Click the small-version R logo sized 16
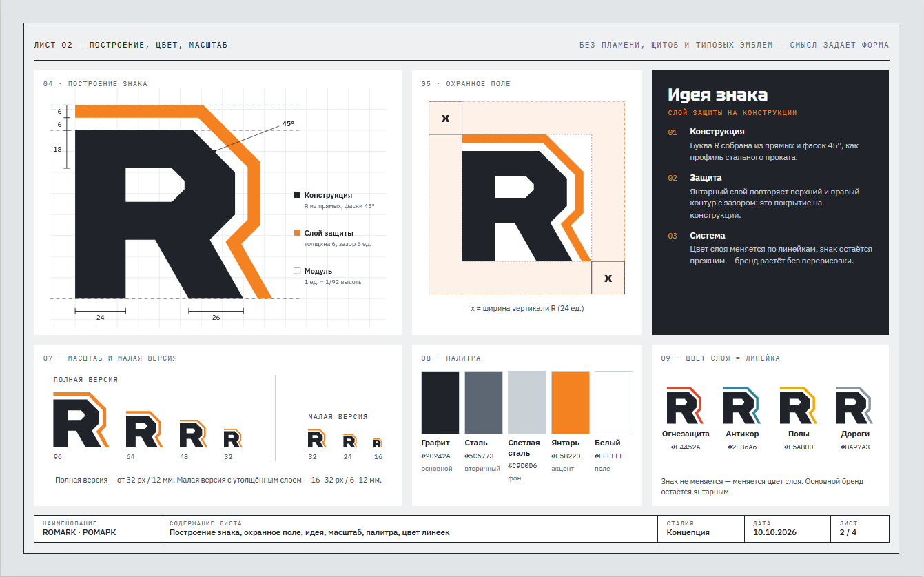Viewport: 924px width, 577px height. [x=378, y=443]
